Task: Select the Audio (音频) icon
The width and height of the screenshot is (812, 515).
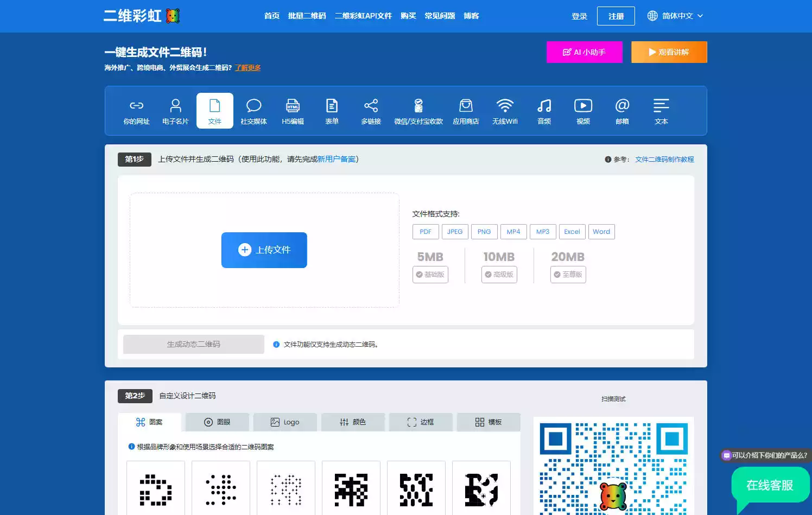Action: point(544,111)
